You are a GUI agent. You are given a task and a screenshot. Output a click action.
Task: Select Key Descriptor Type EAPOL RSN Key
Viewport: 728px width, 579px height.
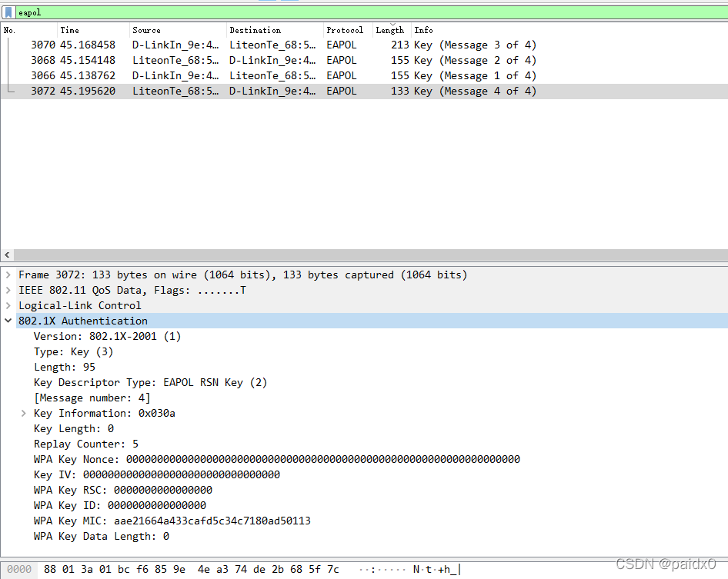click(x=150, y=382)
